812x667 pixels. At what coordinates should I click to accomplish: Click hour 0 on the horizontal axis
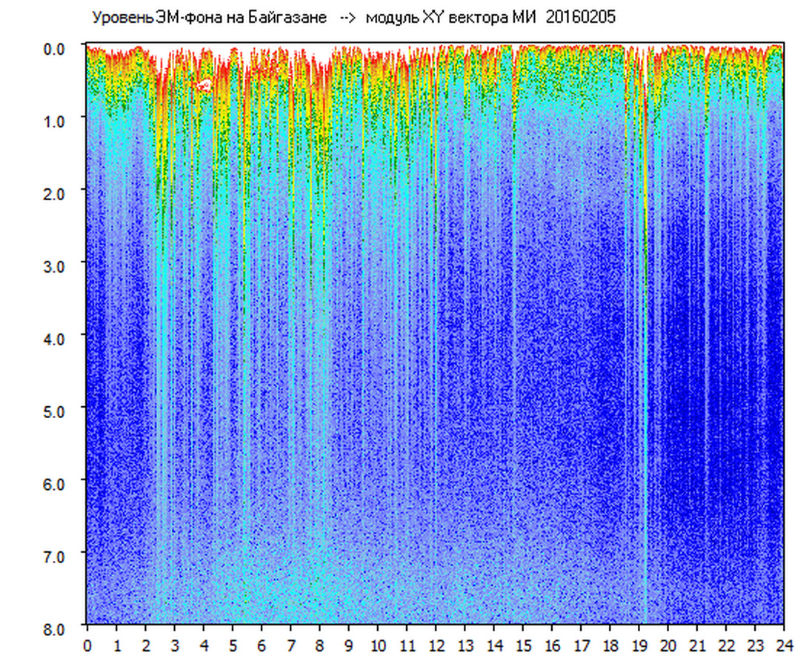pos(87,645)
